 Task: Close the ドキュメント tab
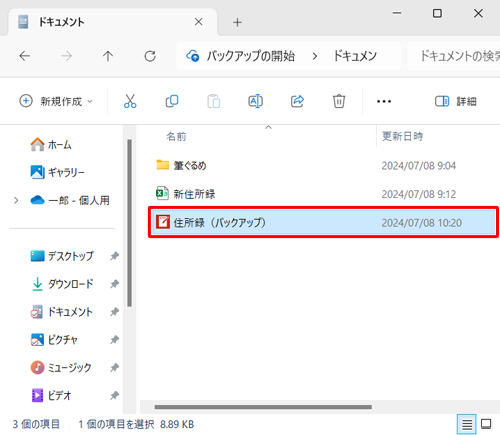[199, 22]
